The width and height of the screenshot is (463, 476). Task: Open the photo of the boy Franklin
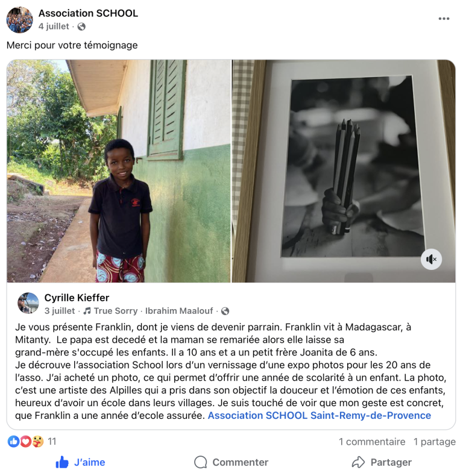click(x=119, y=171)
